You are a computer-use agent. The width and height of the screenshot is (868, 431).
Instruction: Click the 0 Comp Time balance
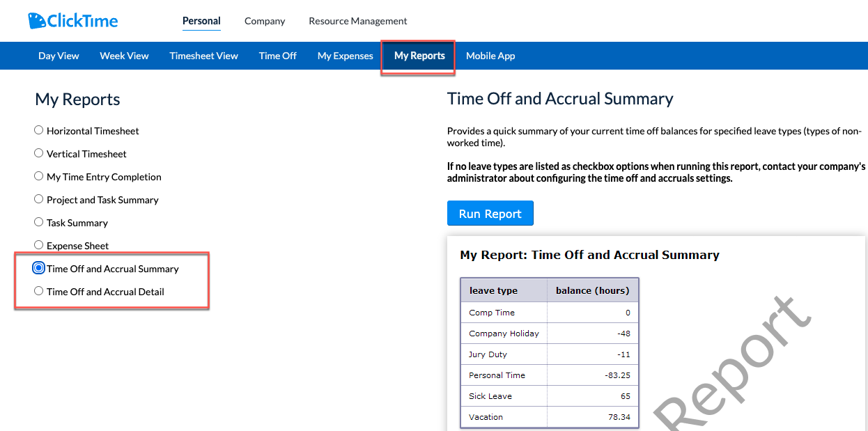tap(628, 313)
